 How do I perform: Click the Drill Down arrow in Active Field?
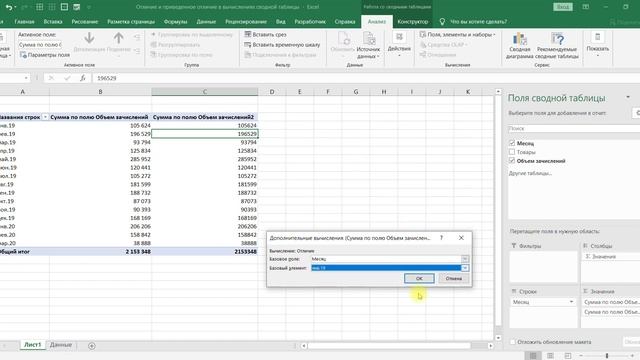(89, 38)
